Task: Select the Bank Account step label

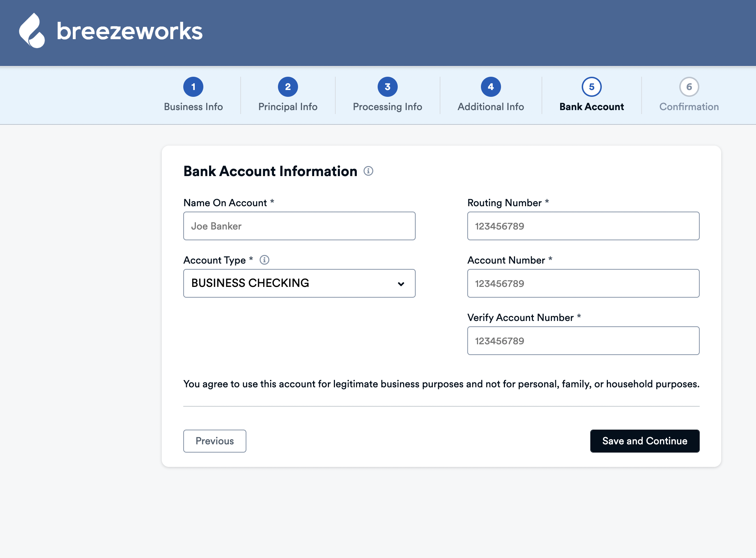Action: click(x=592, y=107)
